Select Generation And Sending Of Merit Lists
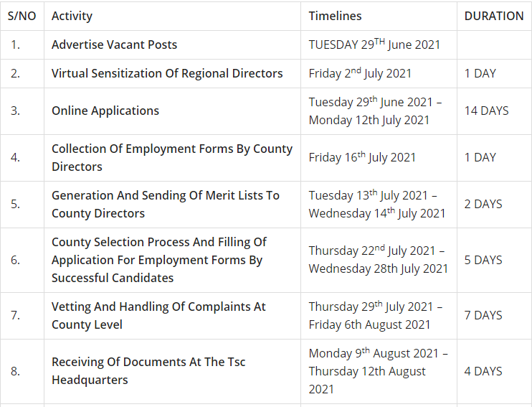This screenshot has width=532, height=407. [x=166, y=204]
